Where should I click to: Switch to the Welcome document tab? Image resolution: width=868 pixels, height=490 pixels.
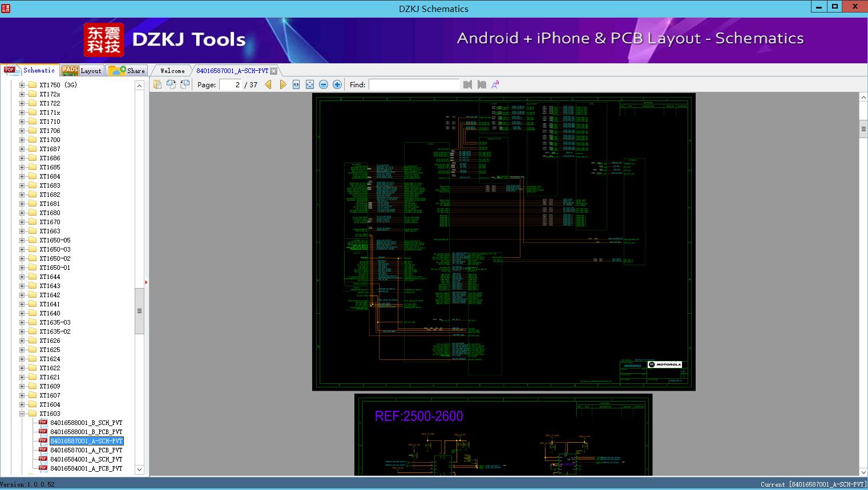(x=172, y=71)
